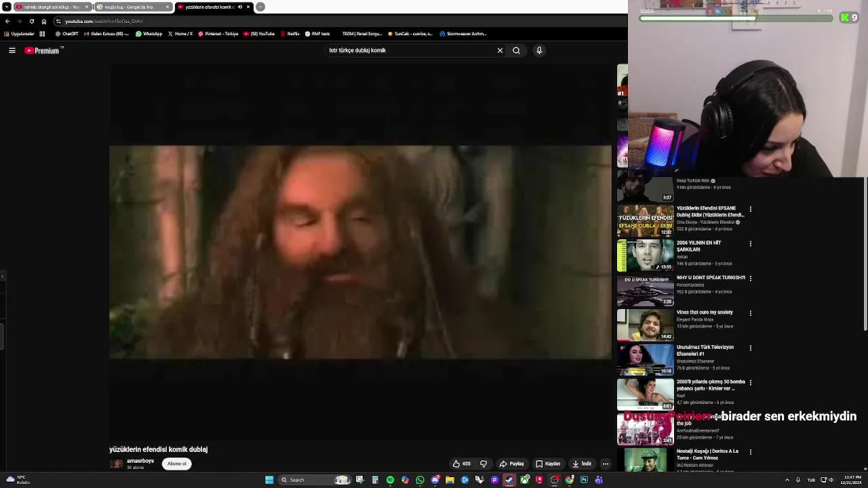
Task: Pause the video by clicking the player
Action: point(360,252)
